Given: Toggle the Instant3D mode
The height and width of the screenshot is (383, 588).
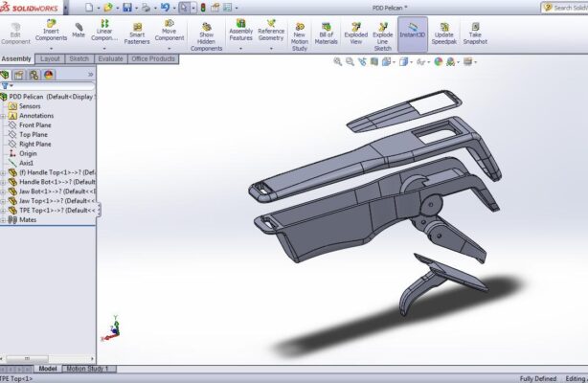Looking at the screenshot, I should pyautogui.click(x=412, y=32).
